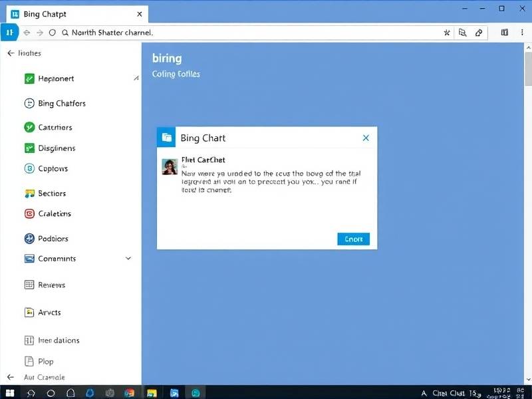This screenshot has width=532, height=399.
Task: Open the Windows Start menu
Action: click(x=11, y=392)
